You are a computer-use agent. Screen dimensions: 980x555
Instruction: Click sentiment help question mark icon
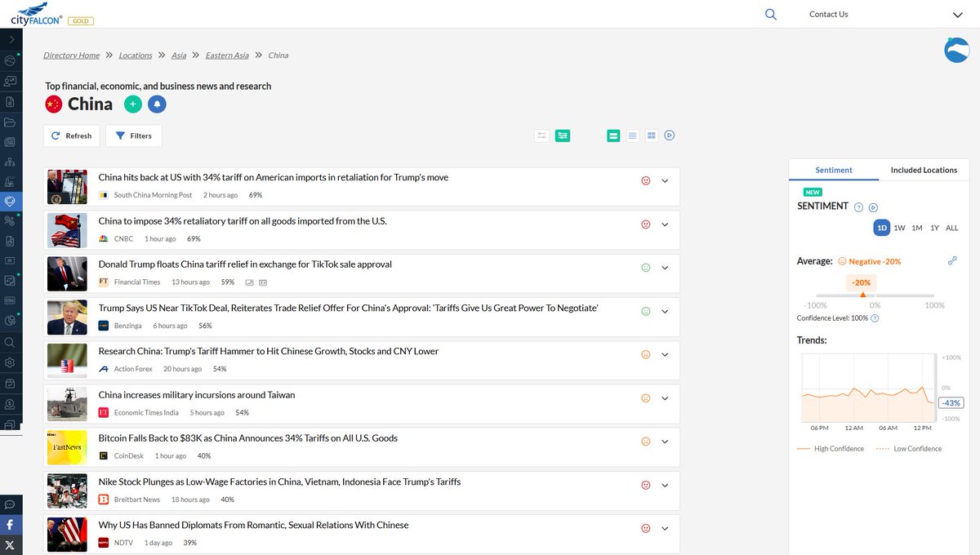[x=858, y=207]
